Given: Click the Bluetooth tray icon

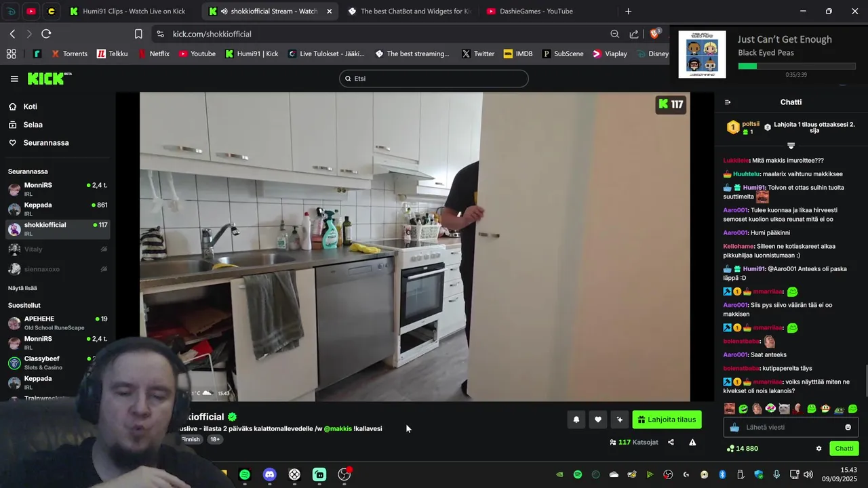Looking at the screenshot, I should pyautogui.click(x=722, y=474).
